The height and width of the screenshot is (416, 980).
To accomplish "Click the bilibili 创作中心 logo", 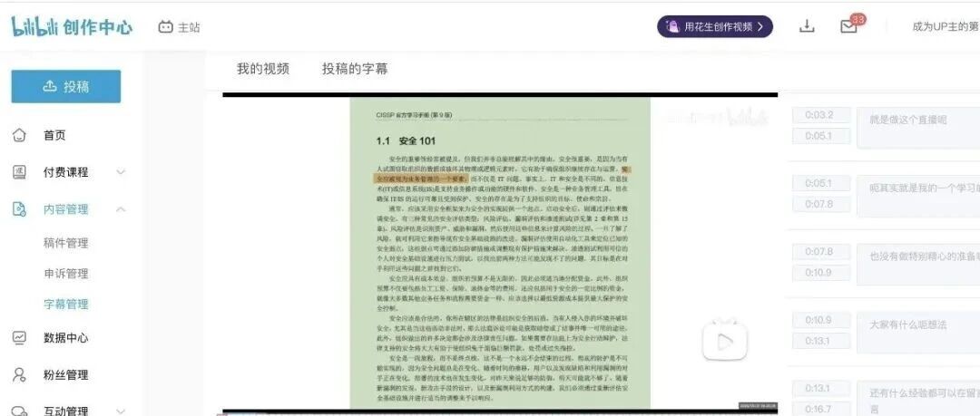I will [x=72, y=27].
